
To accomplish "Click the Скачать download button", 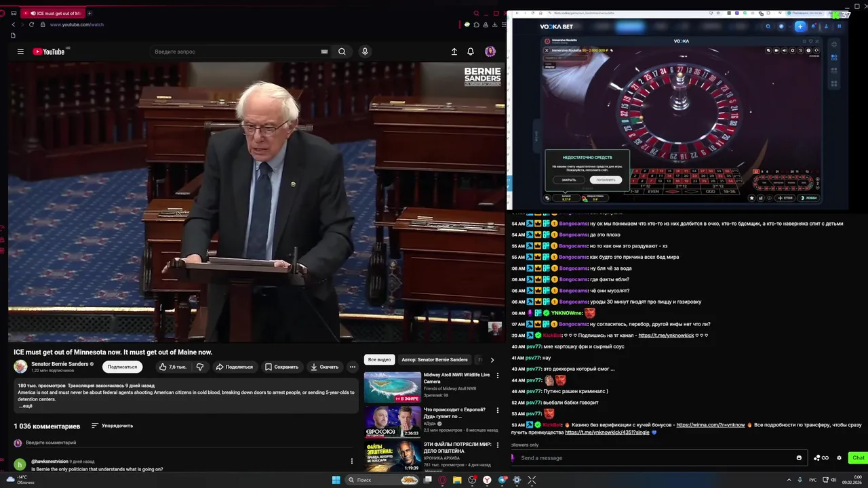I will pyautogui.click(x=325, y=367).
